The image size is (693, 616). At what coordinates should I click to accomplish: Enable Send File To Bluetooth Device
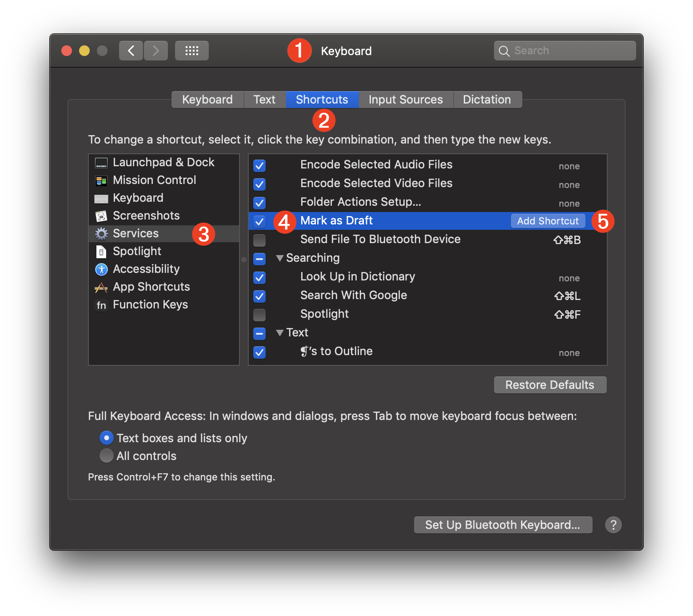[259, 240]
